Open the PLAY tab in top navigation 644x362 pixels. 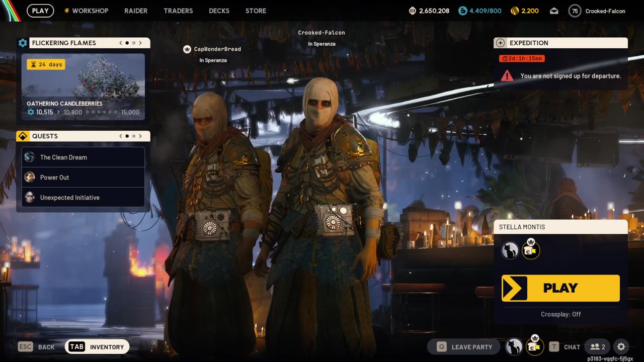pyautogui.click(x=40, y=11)
